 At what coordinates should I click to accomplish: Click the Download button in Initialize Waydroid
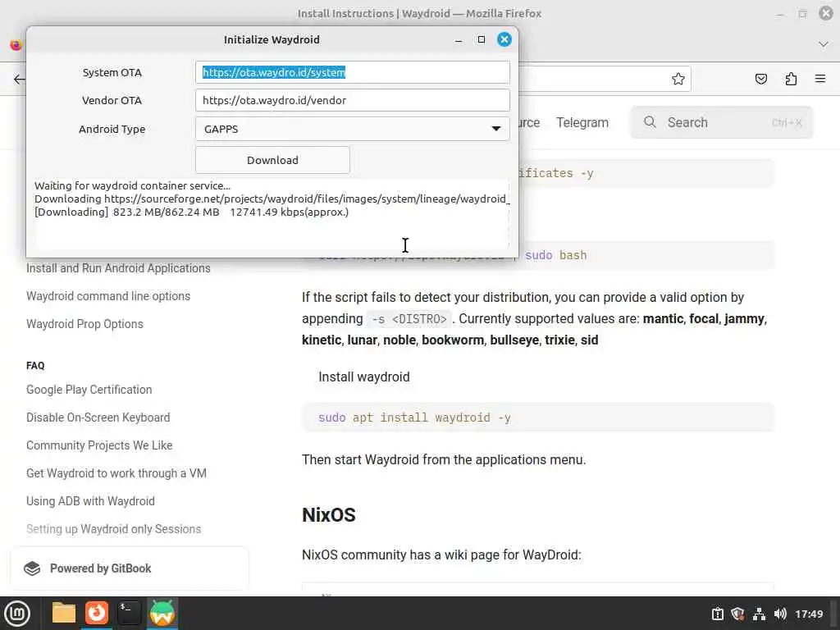coord(272,160)
